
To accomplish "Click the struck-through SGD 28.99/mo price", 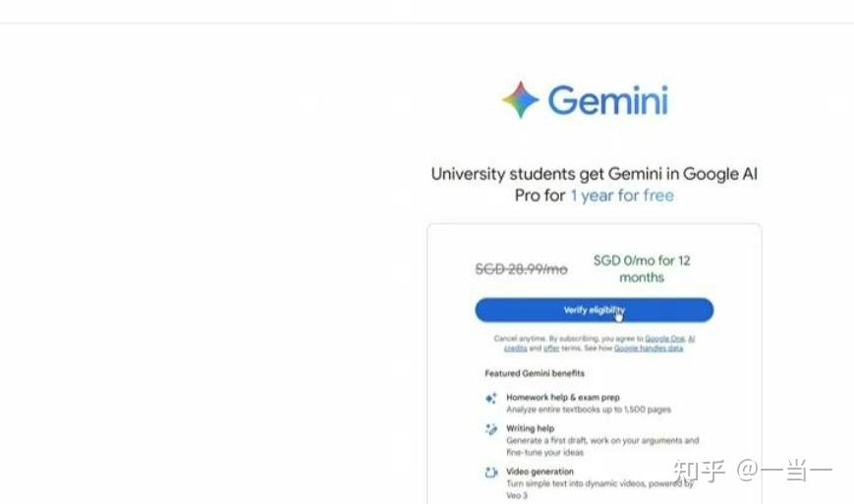I will 521,269.
